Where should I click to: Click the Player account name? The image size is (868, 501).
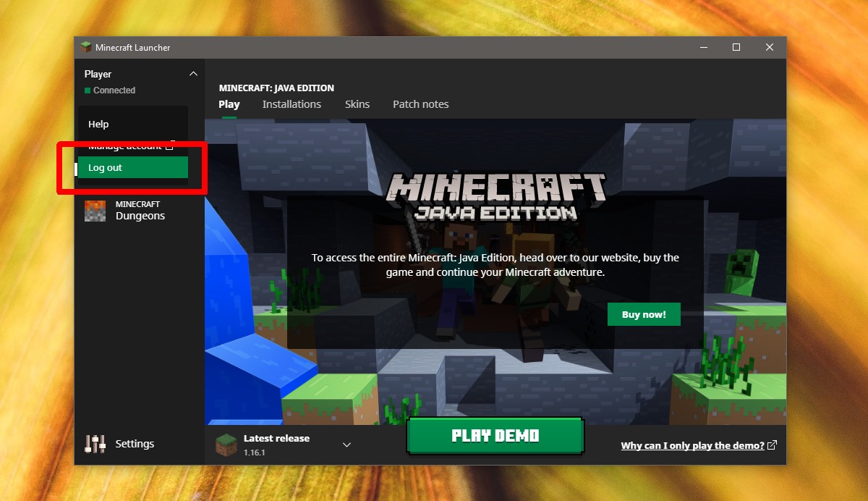point(98,74)
